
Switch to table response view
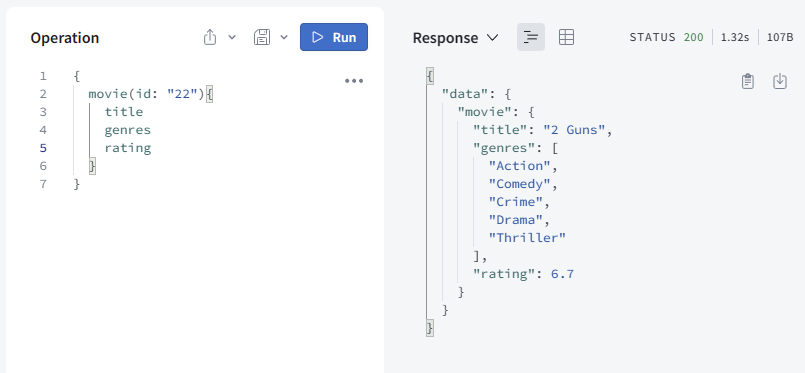(x=566, y=37)
